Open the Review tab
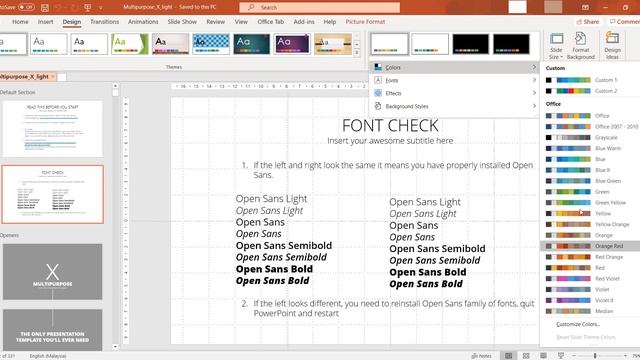Image resolution: width=640 pixels, height=360 pixels. click(x=216, y=22)
